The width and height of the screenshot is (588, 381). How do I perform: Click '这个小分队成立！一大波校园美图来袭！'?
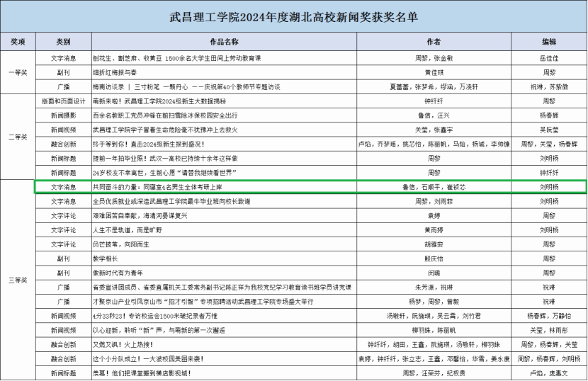coord(149,358)
